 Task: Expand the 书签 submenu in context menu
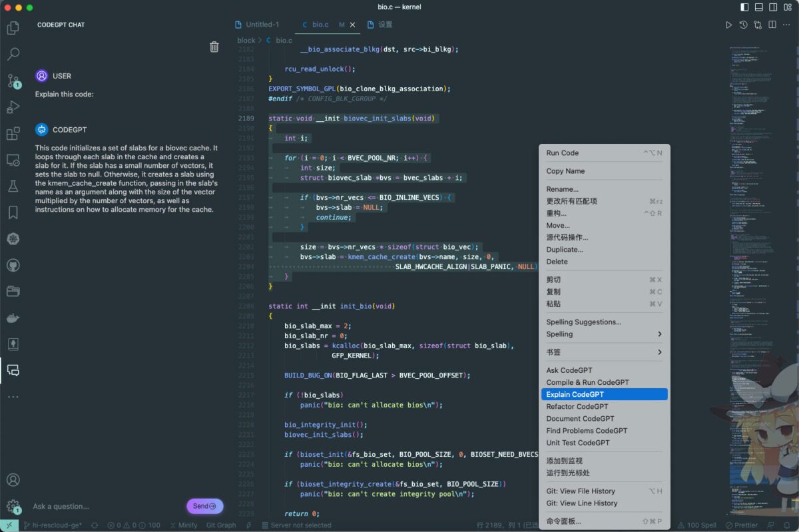pos(603,352)
